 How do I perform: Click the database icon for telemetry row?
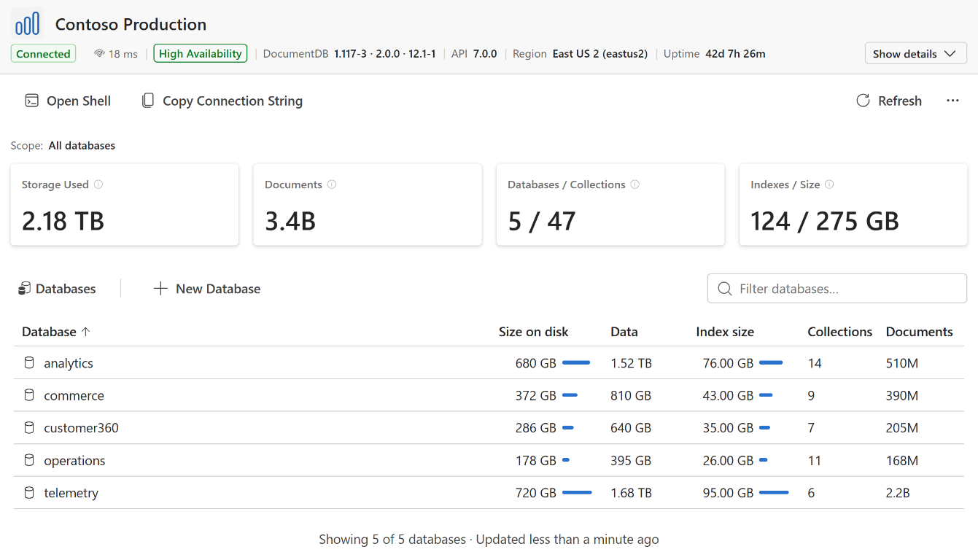point(29,492)
